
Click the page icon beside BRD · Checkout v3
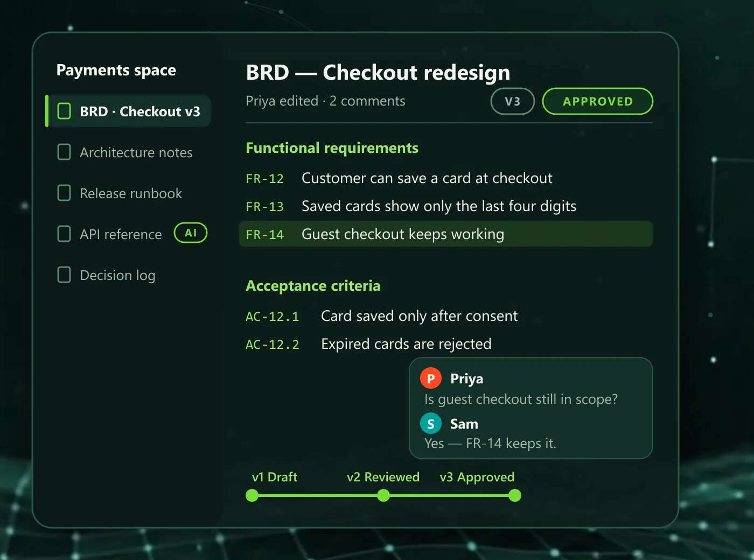click(64, 111)
